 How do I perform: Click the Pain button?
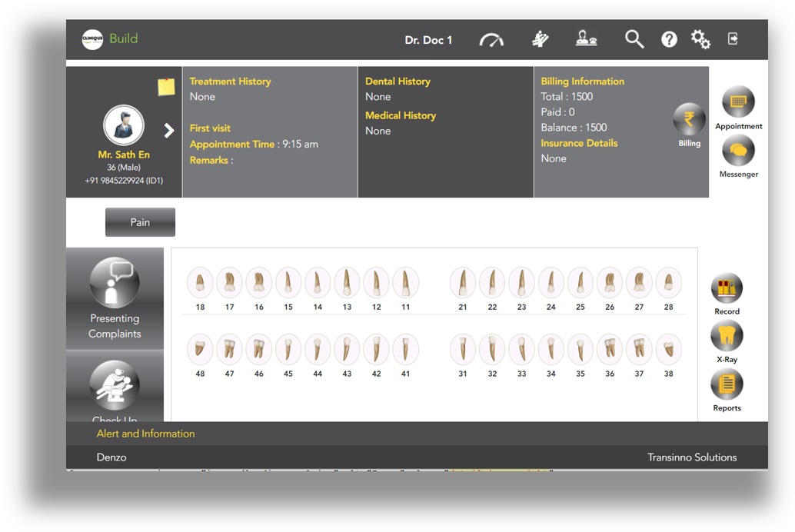pyautogui.click(x=140, y=222)
